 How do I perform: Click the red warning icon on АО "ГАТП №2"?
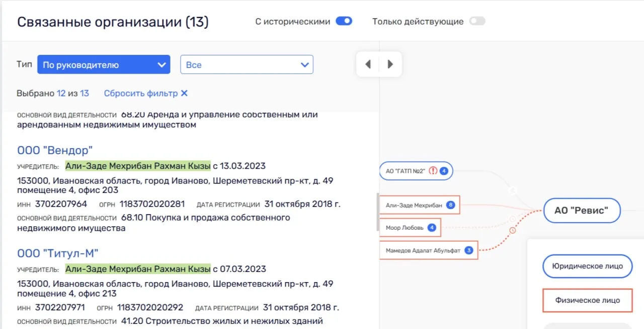[x=433, y=171]
